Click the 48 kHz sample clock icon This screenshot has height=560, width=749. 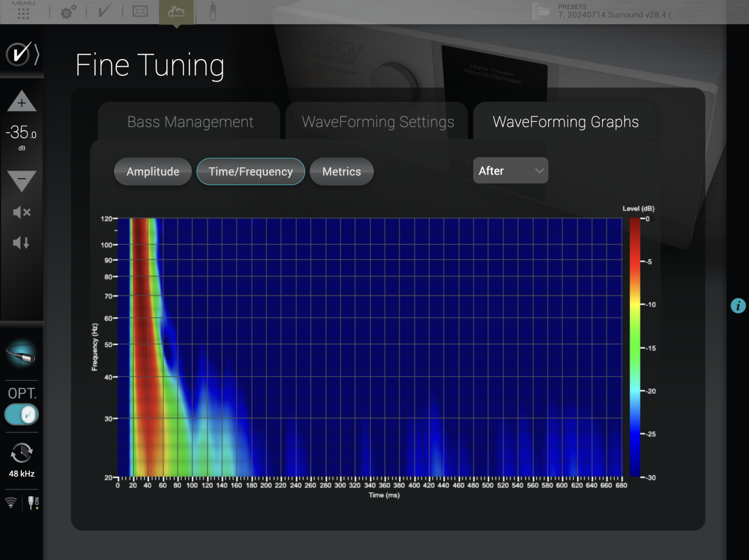(x=21, y=454)
